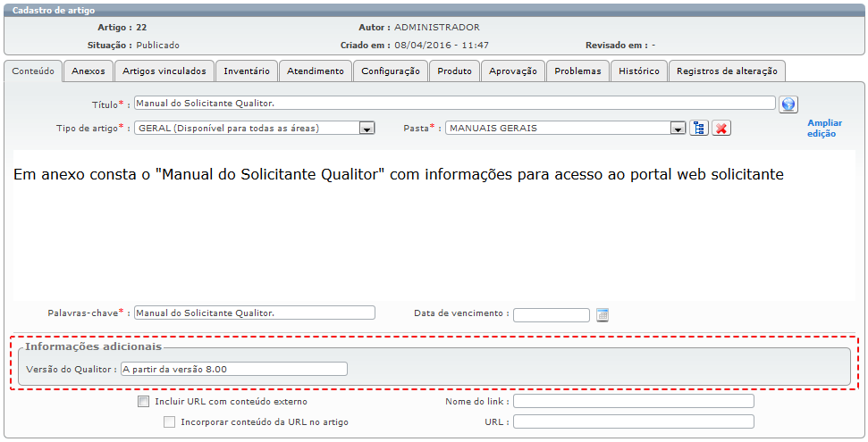Open Registros de alteração tab
This screenshot has width=868, height=442.
tap(727, 71)
